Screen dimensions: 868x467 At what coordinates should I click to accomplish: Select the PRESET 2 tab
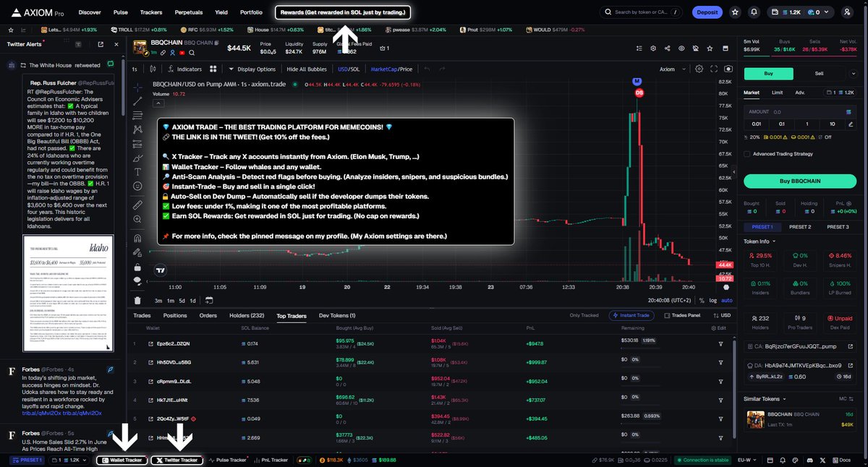point(799,227)
